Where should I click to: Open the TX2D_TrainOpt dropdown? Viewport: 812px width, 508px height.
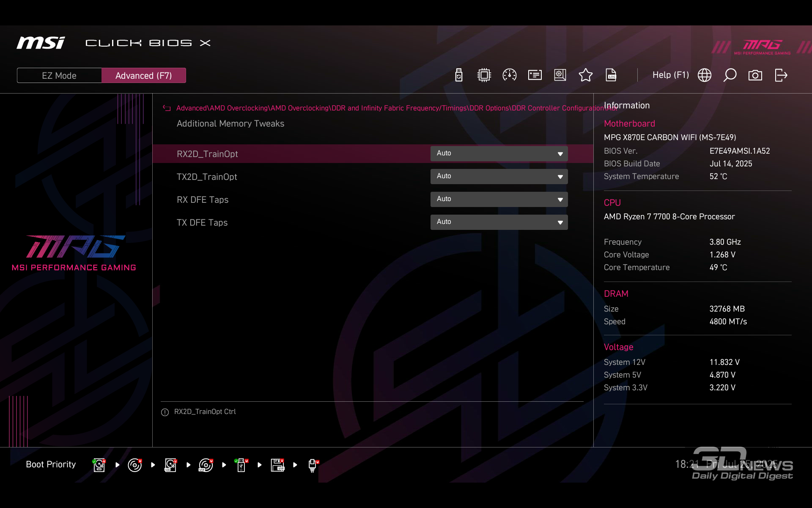499,177
